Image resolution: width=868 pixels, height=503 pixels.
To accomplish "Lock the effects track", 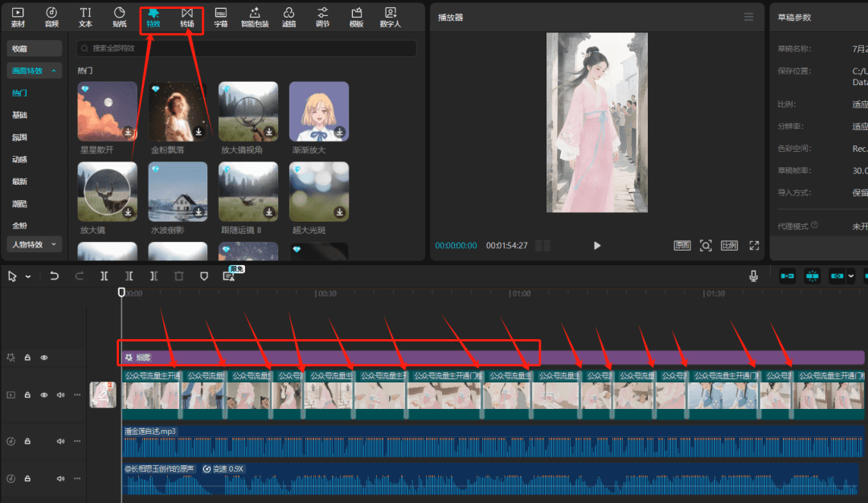I will click(27, 358).
